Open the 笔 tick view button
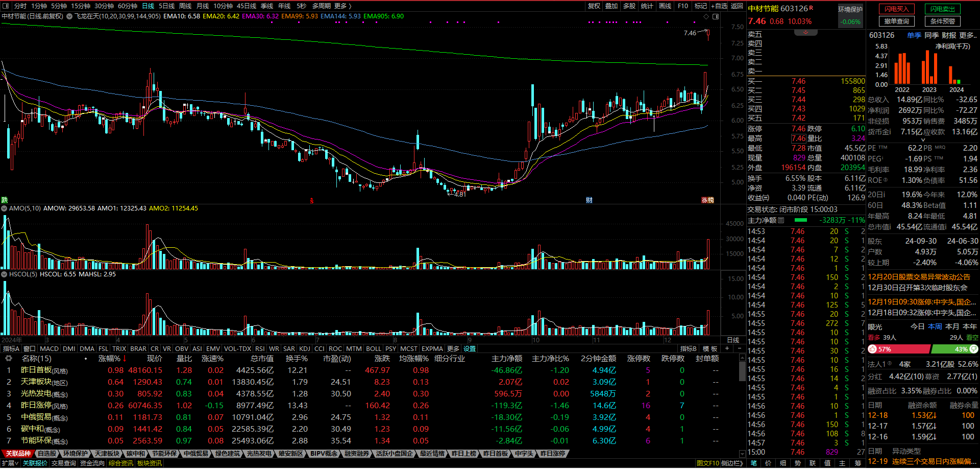This screenshot has height=469, width=980. 753,463
